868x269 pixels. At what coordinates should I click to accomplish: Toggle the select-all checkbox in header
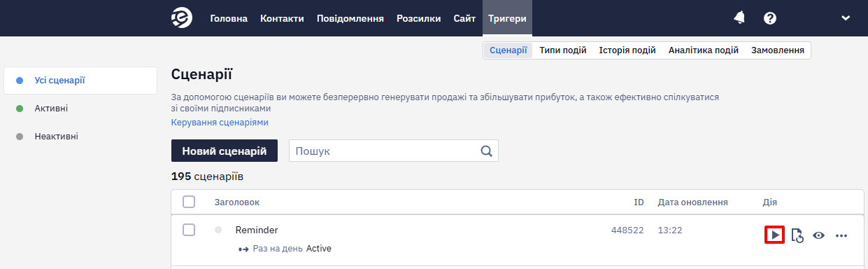[x=189, y=202]
